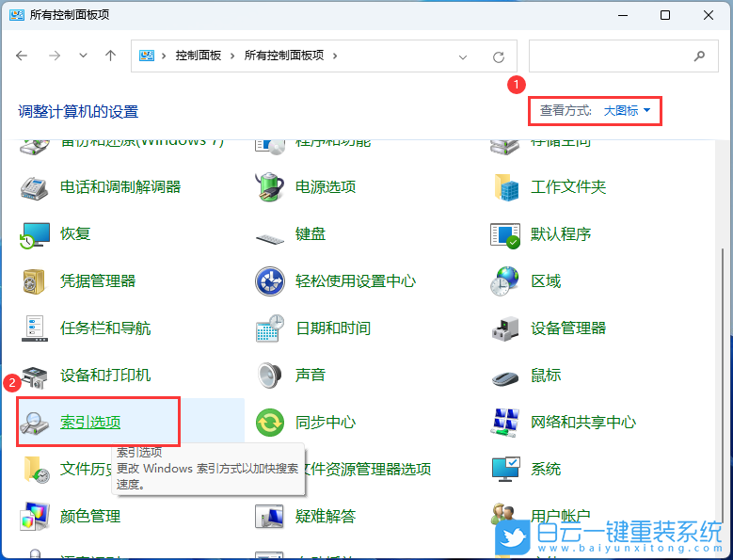Open the 键盘 link

(311, 234)
